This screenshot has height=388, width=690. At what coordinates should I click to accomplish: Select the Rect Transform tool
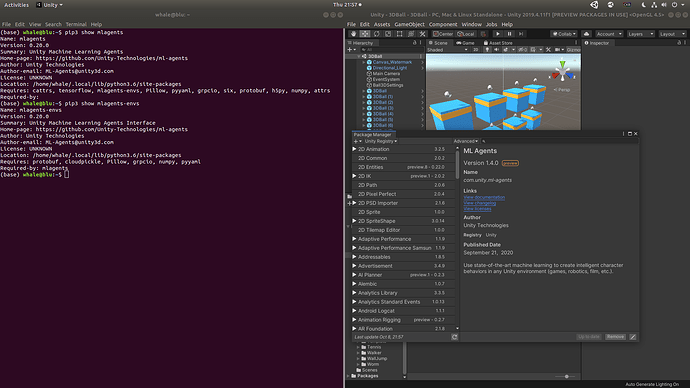click(400, 34)
